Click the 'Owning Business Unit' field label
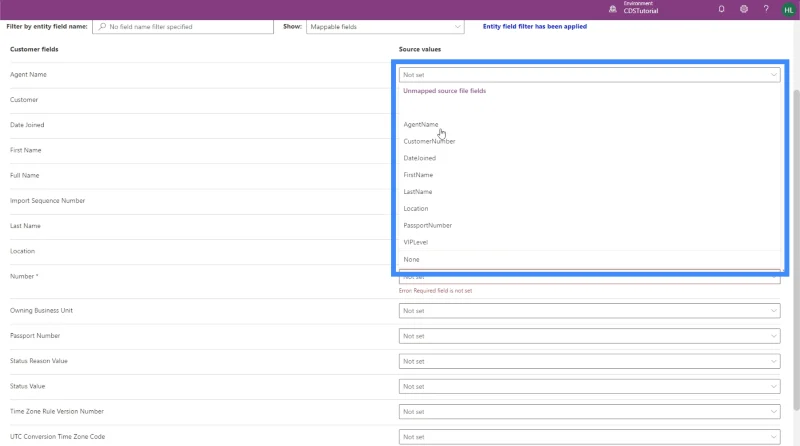This screenshot has height=446, width=800. point(41,311)
